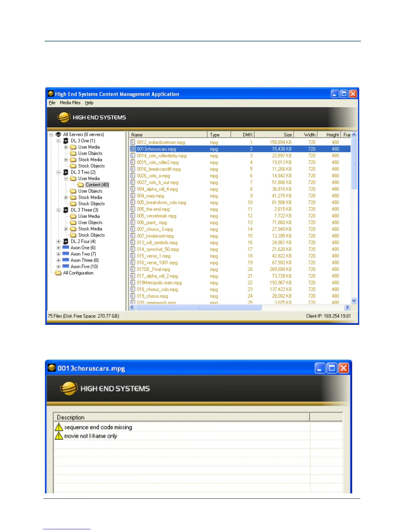The width and height of the screenshot is (411, 532).
Task: Select Stock Media folder icon under DL.3 Two
Action: (x=73, y=197)
